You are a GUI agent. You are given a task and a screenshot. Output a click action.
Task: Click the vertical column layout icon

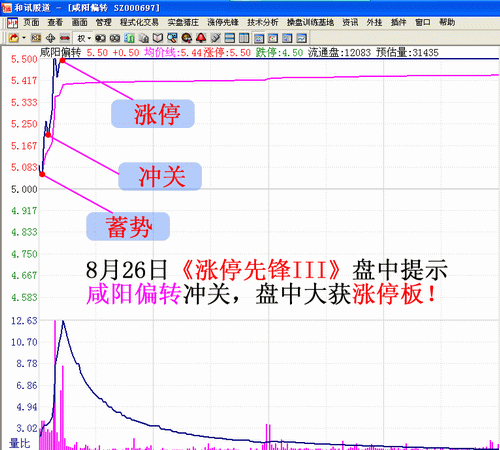point(244,38)
